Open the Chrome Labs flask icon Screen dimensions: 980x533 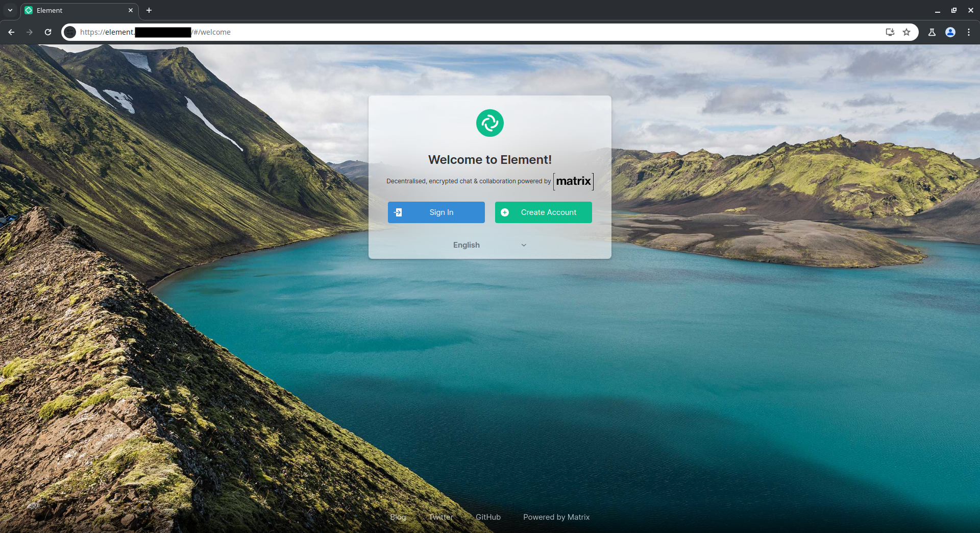click(x=932, y=32)
